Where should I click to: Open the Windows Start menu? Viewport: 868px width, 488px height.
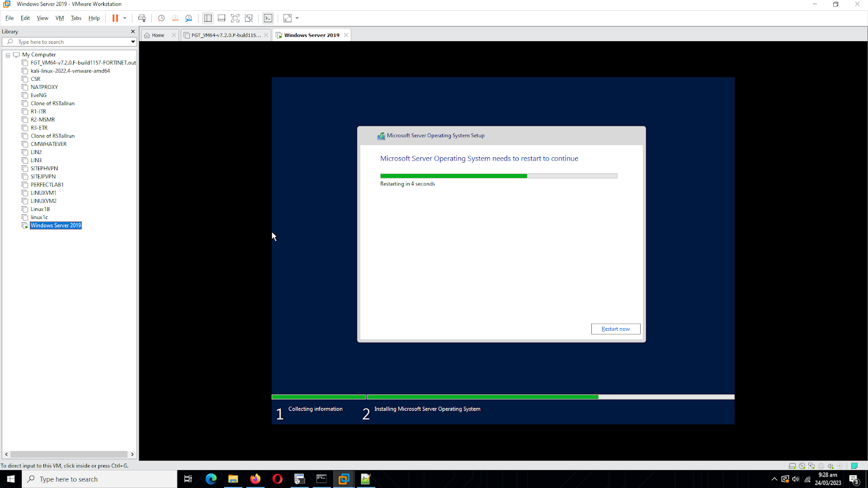[x=11, y=479]
